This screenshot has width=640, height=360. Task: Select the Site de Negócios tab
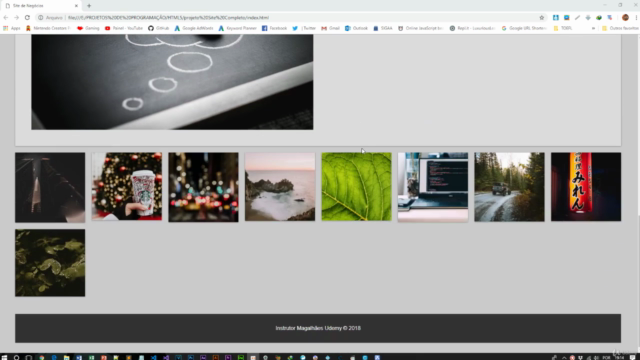point(41,6)
